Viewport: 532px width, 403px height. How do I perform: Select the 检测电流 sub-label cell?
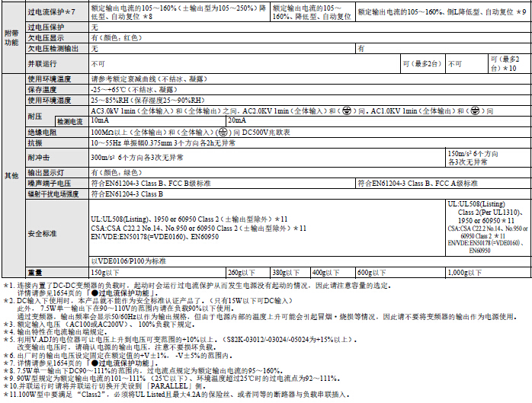[x=70, y=121]
